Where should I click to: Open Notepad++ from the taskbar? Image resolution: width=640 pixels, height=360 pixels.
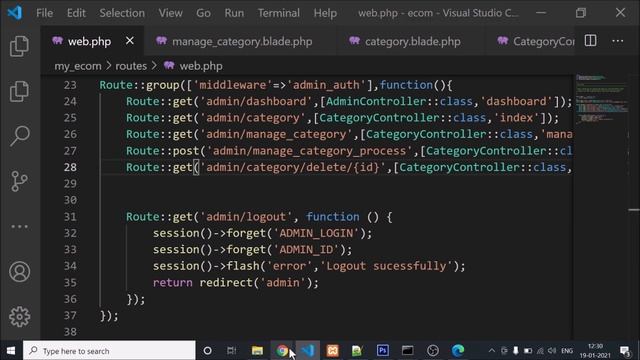357,351
